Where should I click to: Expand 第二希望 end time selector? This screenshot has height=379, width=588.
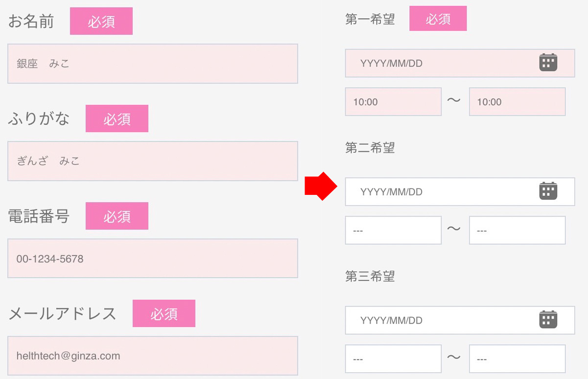[517, 230]
